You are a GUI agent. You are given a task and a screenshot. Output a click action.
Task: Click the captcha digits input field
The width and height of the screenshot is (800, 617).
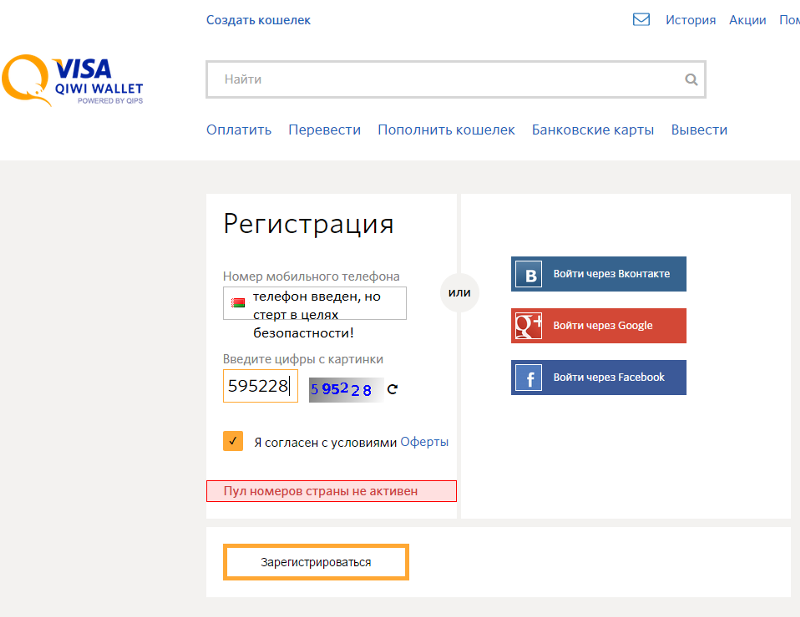[x=260, y=386]
